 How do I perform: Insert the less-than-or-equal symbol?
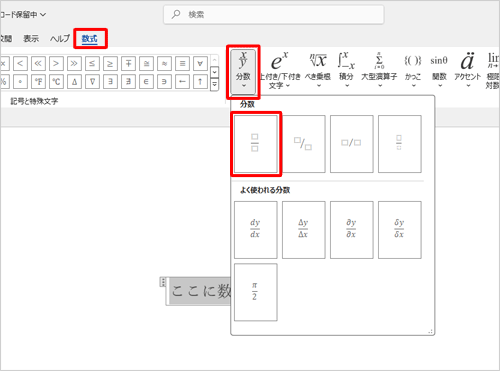pyautogui.click(x=92, y=63)
